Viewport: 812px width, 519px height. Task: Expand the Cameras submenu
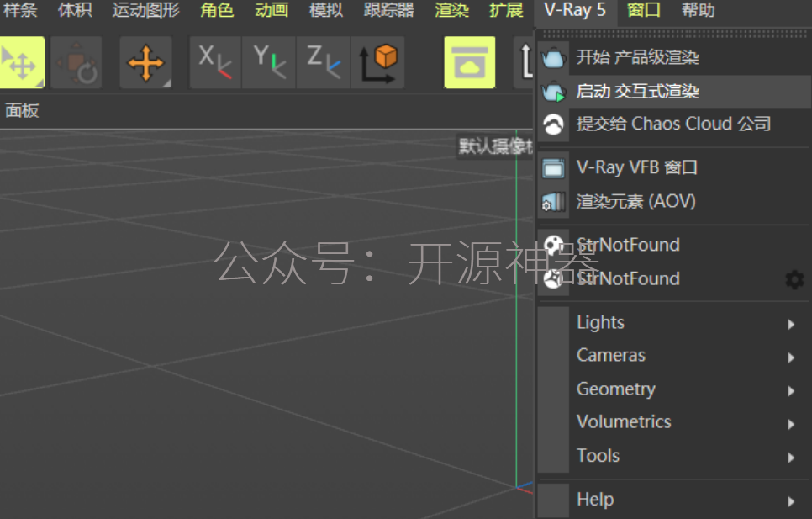coord(674,356)
